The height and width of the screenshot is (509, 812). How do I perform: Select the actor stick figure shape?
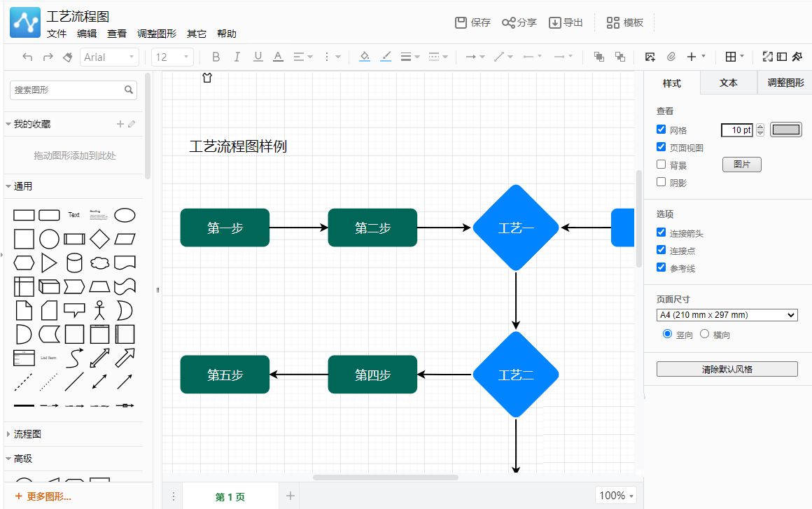(x=99, y=311)
